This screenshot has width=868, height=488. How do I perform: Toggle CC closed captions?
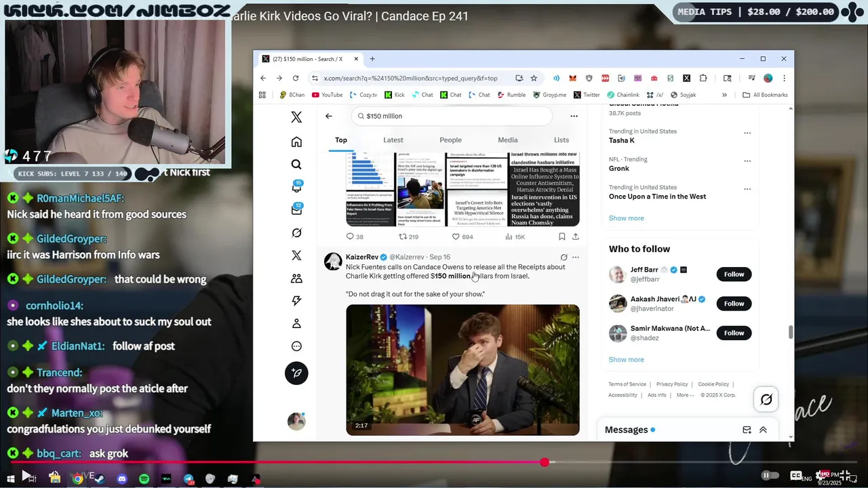click(x=796, y=475)
